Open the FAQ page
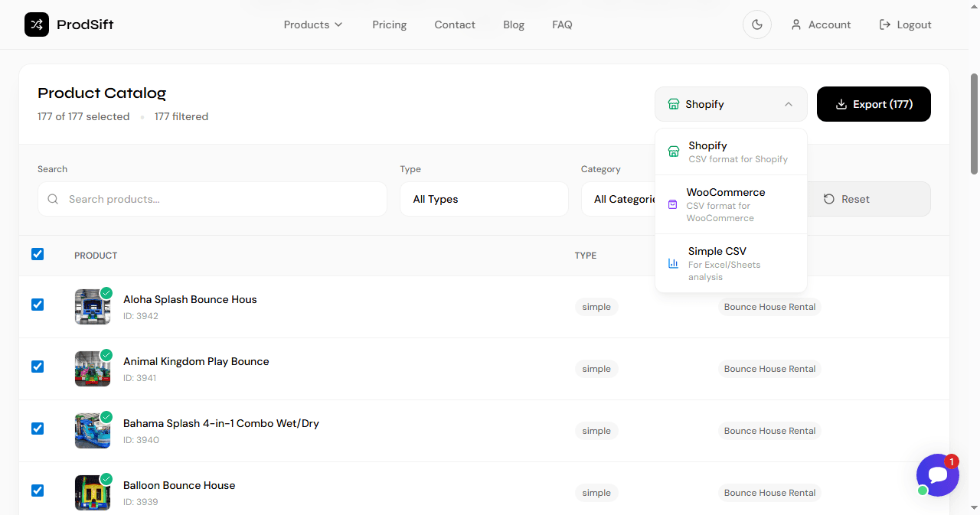The width and height of the screenshot is (980, 515). [x=562, y=24]
